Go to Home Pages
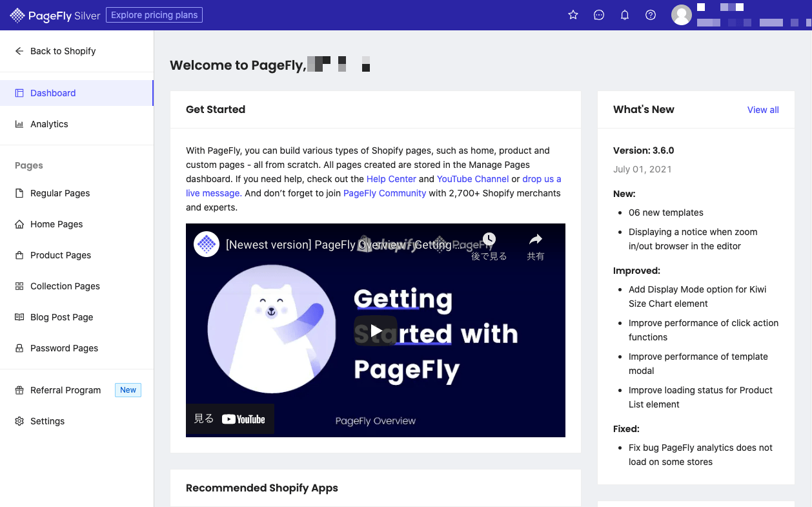The image size is (812, 507). tap(77, 224)
